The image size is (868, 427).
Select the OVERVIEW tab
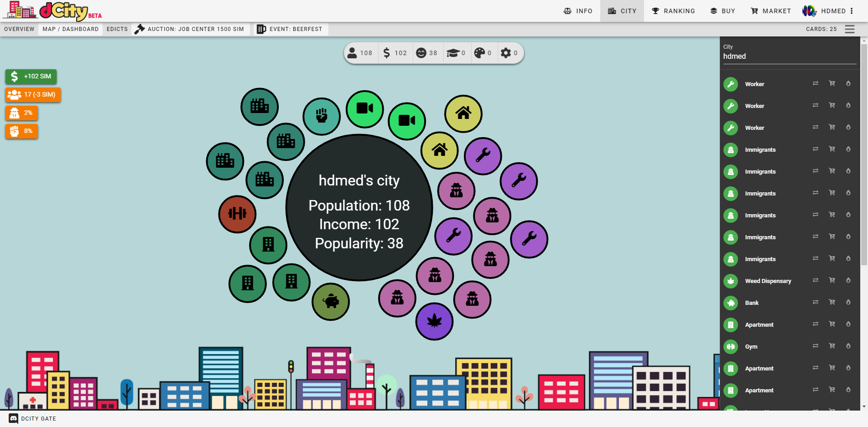tap(19, 29)
